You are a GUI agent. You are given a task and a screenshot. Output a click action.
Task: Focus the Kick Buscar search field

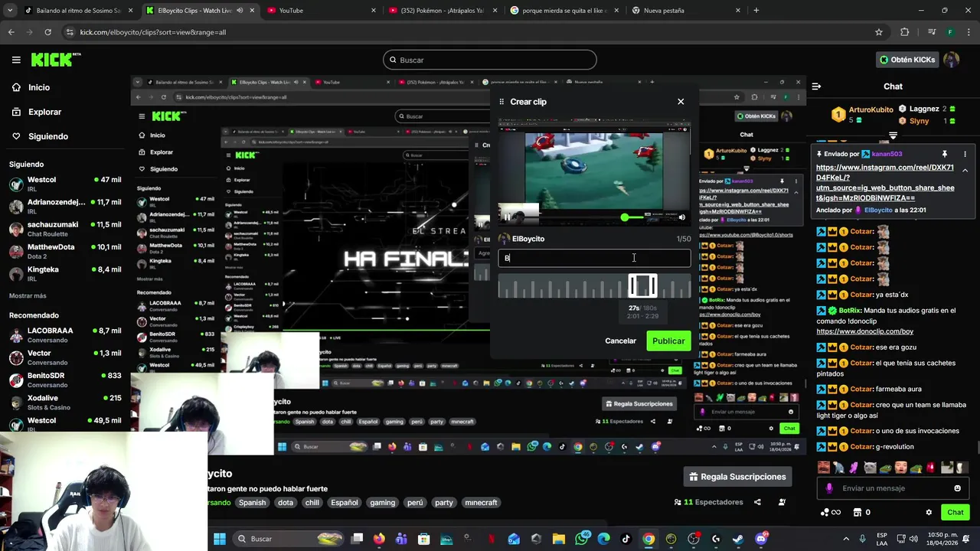[x=490, y=60]
